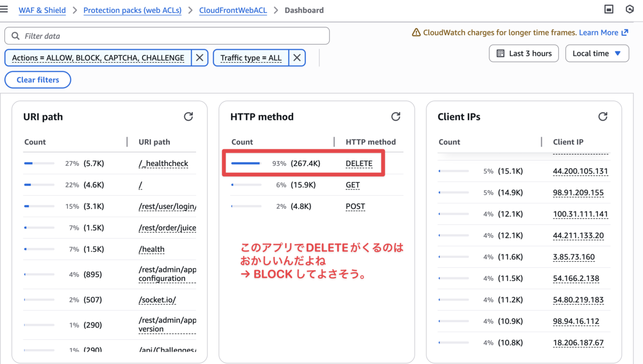Viewport: 643px width, 364px height.
Task: Open the hamburger navigation menu
Action: tap(5, 10)
